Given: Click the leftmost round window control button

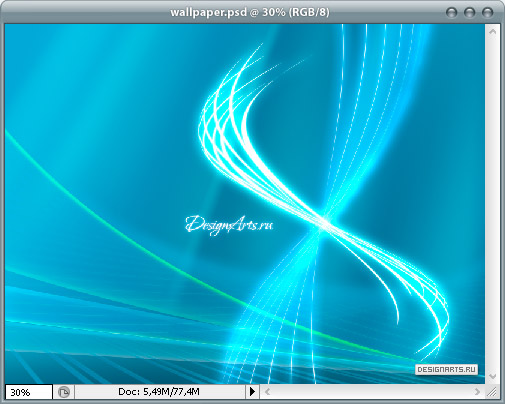Looking at the screenshot, I should tap(451, 13).
